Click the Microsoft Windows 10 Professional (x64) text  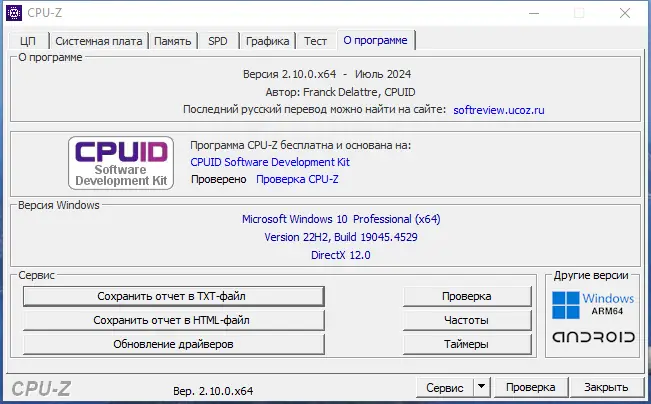click(x=341, y=219)
